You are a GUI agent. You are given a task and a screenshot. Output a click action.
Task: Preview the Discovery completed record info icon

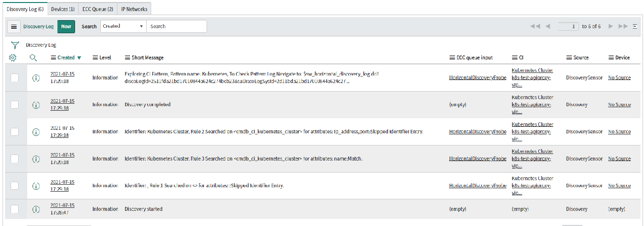click(36, 105)
